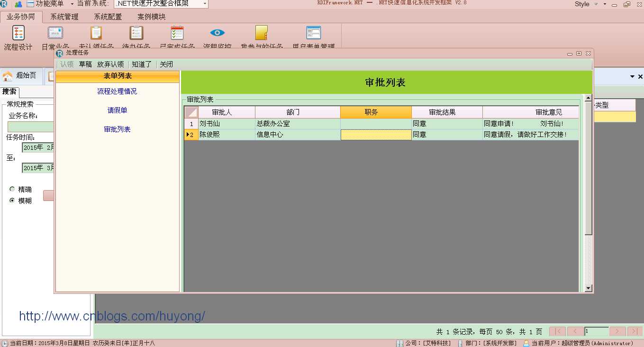
Task: Click the department icon in status bar
Action: click(460, 343)
